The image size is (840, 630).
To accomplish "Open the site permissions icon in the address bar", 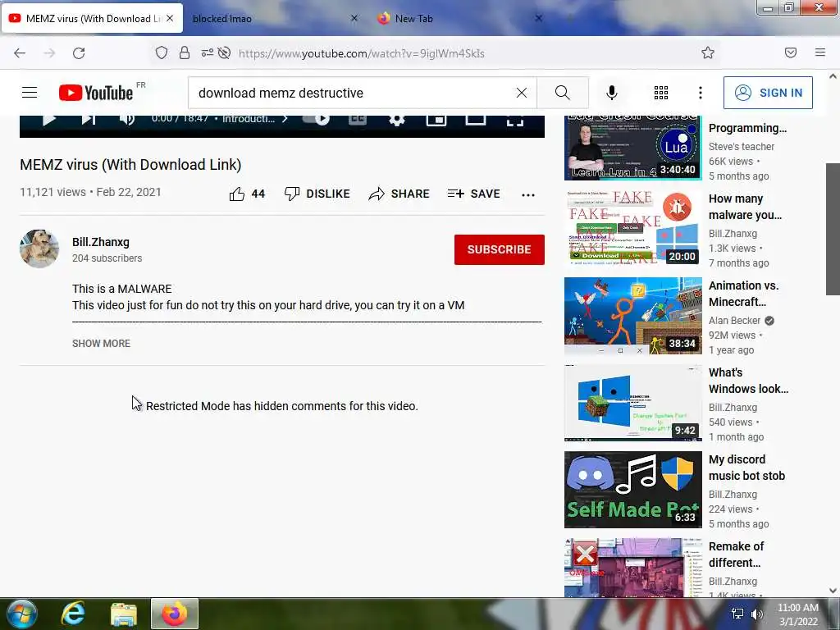I will click(x=208, y=52).
